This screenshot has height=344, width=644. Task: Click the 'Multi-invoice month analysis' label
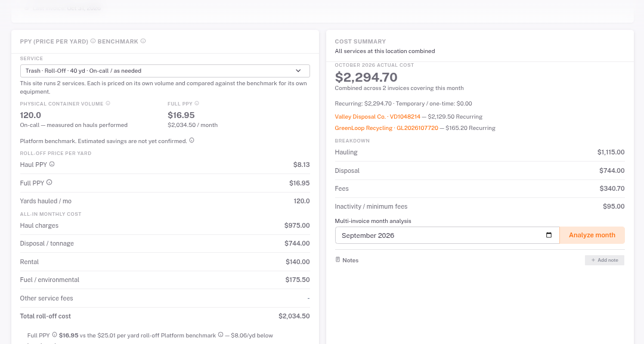pos(373,221)
